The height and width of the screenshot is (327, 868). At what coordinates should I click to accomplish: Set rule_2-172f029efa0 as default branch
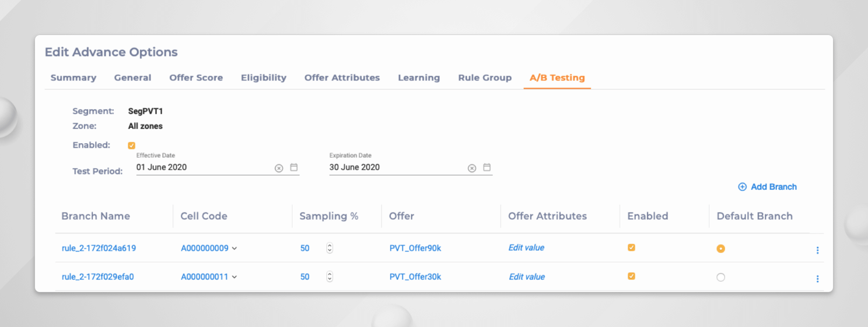pos(720,277)
